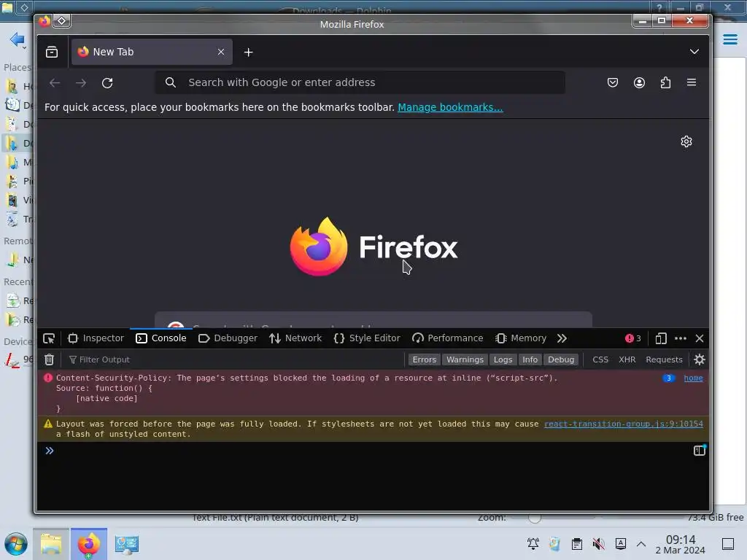Expand the list all tabs chevron
Image resolution: width=747 pixels, height=560 pixels.
[x=694, y=52]
